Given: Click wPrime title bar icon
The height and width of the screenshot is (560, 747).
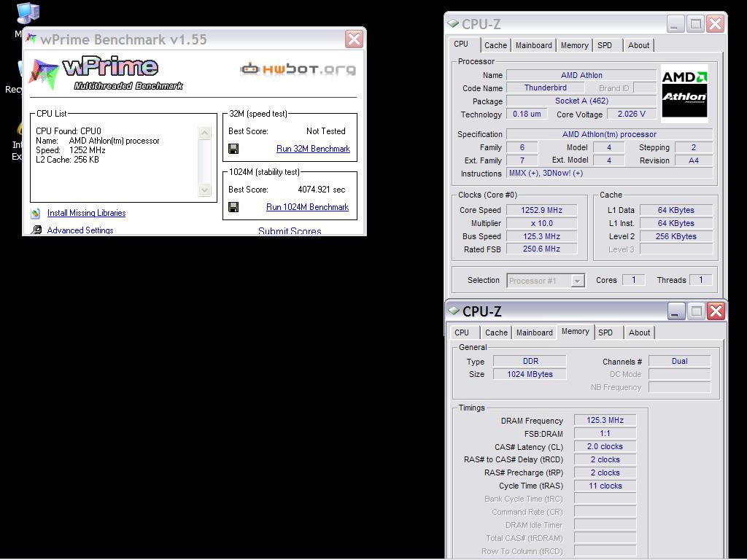Looking at the screenshot, I should [31, 39].
